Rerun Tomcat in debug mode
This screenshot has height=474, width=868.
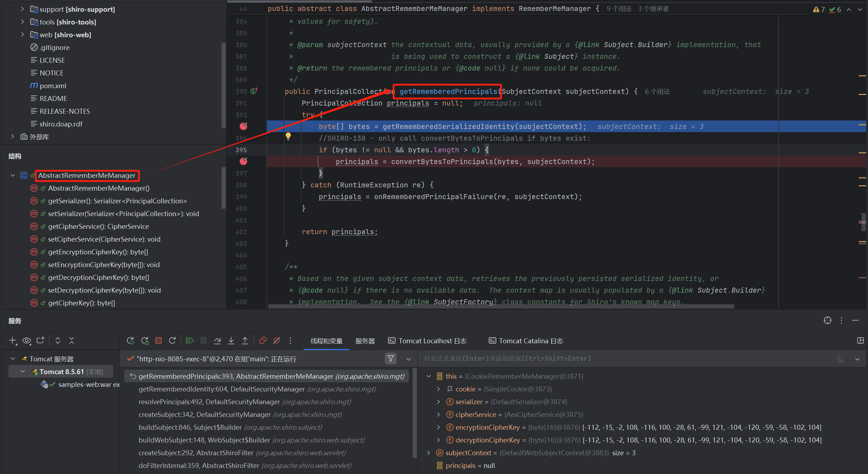(x=145, y=340)
